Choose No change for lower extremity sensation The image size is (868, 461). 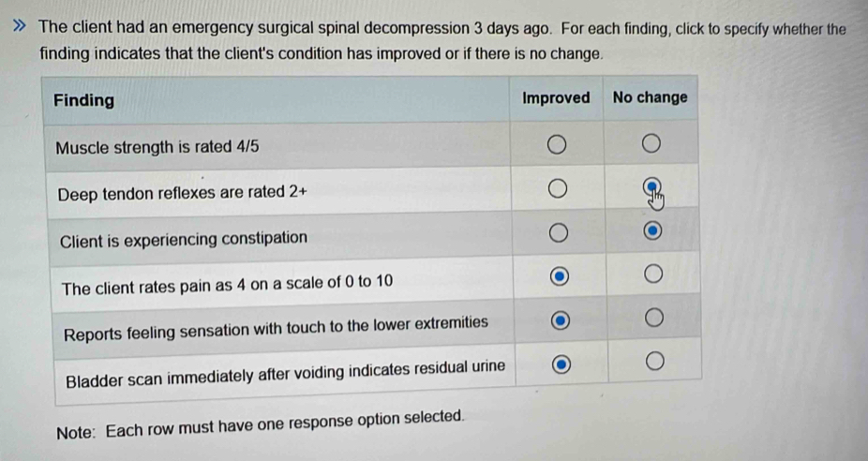pyautogui.click(x=652, y=320)
